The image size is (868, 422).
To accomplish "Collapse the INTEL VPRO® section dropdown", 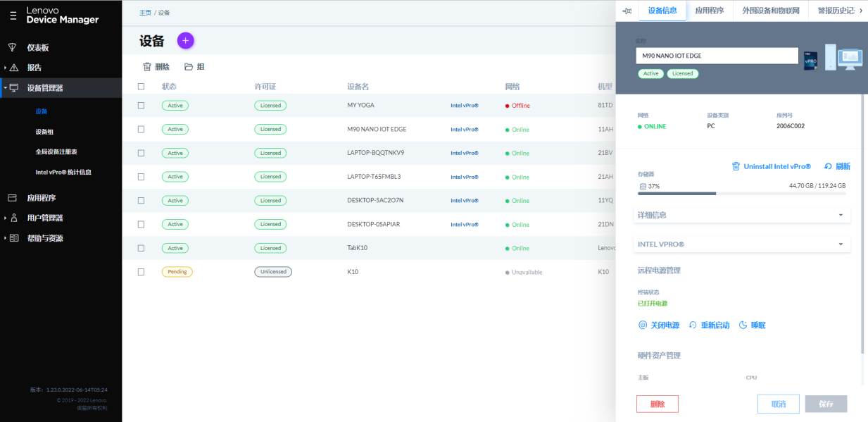I will tap(742, 244).
